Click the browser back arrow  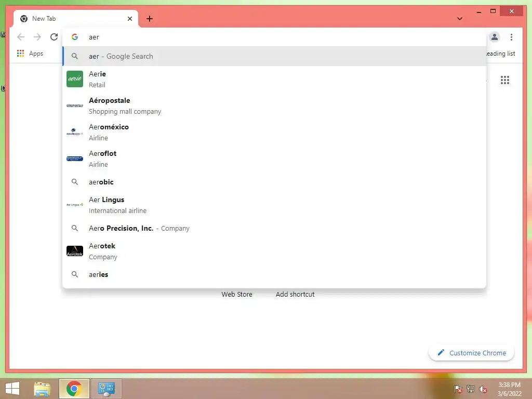click(x=21, y=37)
